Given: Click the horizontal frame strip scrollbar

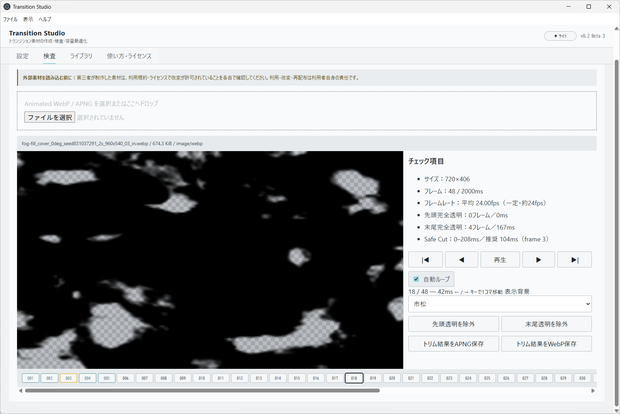Looking at the screenshot, I should (202, 391).
